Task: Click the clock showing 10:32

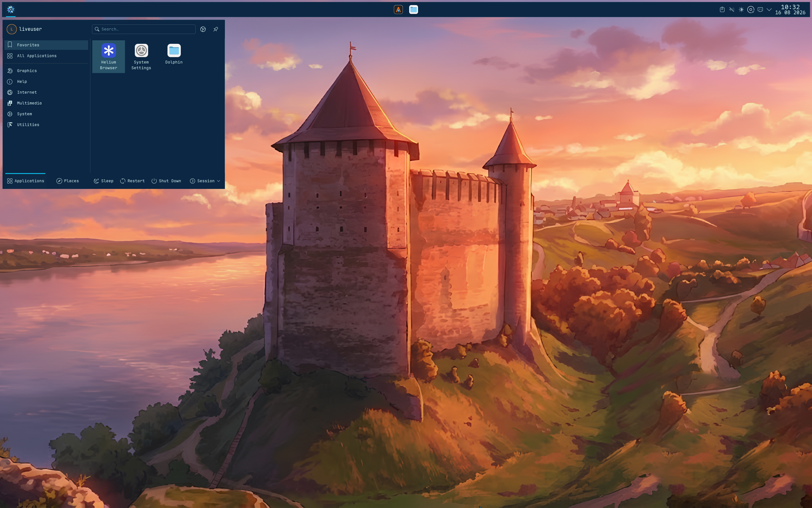Action: pos(790,10)
